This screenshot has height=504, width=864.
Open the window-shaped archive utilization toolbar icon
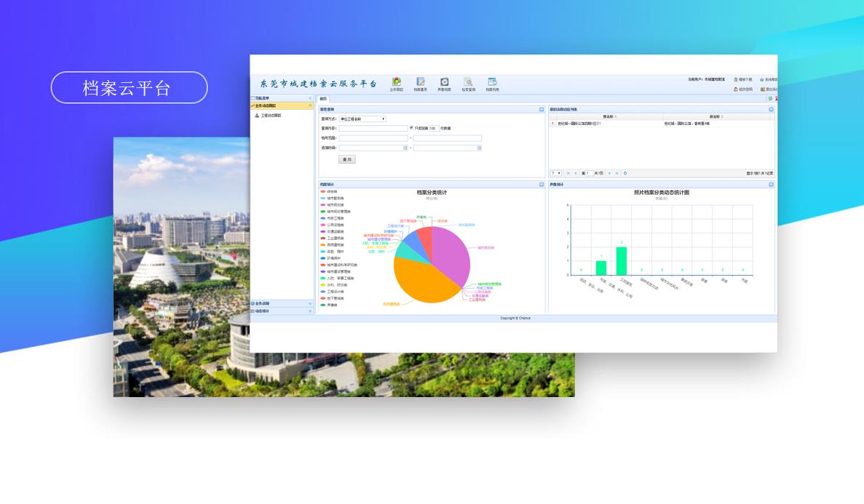tap(492, 84)
